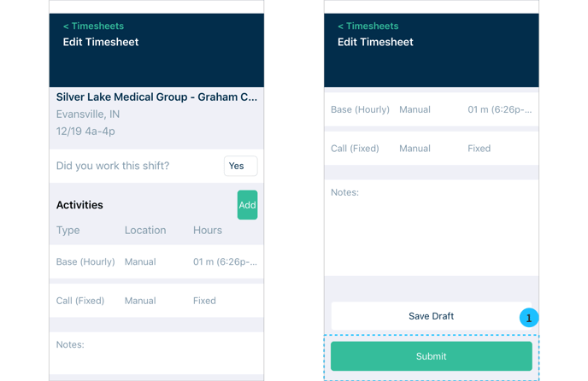Click the Type column header
The image size is (588, 381).
click(x=68, y=230)
